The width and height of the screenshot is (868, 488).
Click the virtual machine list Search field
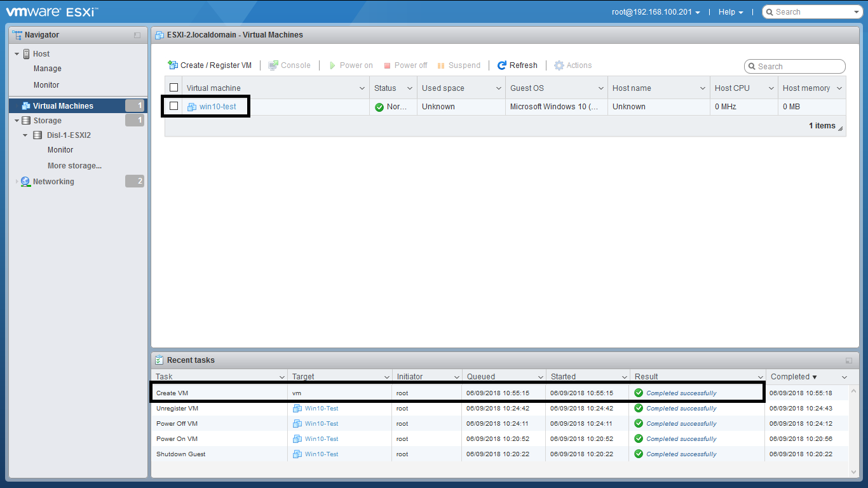799,67
